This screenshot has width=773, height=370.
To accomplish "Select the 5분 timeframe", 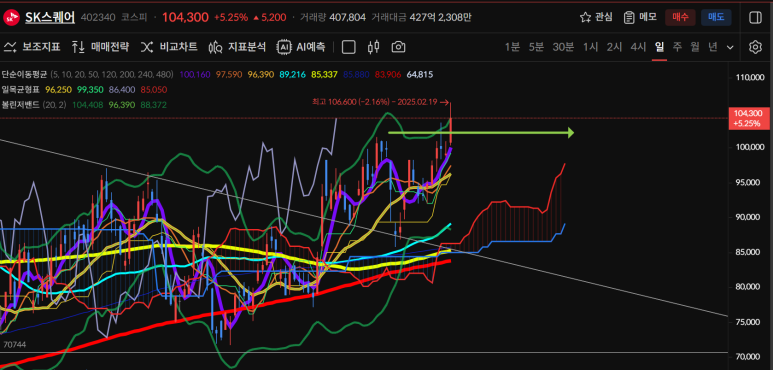I will [536, 47].
